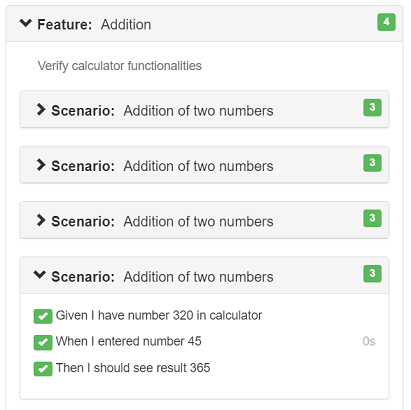Click green check next to Then step
Viewport: 411px width, 410px height.
tap(43, 369)
